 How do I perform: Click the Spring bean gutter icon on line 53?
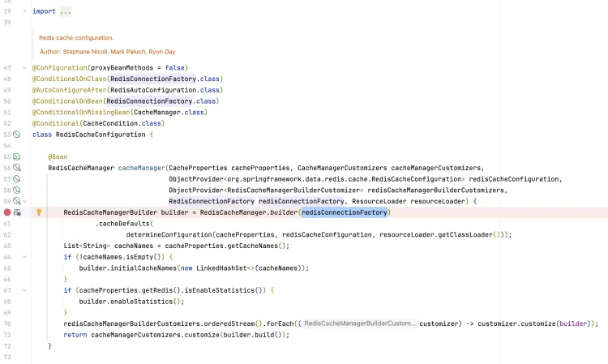[x=16, y=134]
